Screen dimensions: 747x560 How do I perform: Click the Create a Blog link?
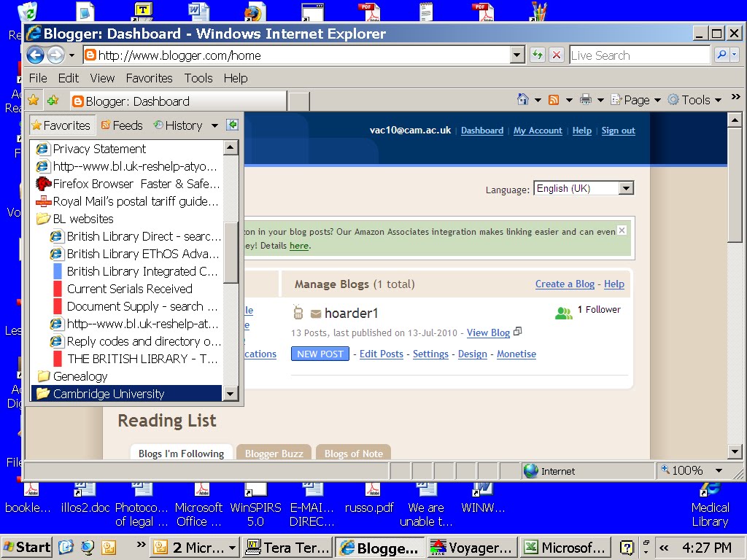[x=565, y=284]
